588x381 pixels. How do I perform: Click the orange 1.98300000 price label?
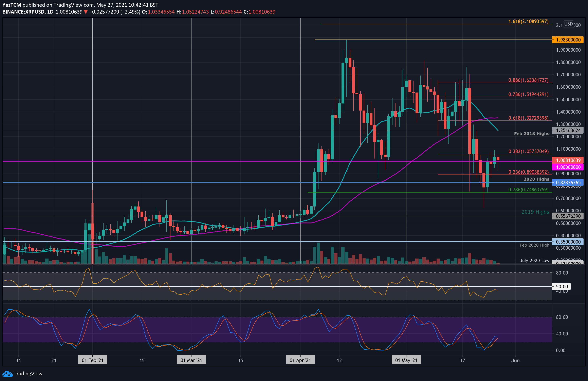[x=568, y=40]
